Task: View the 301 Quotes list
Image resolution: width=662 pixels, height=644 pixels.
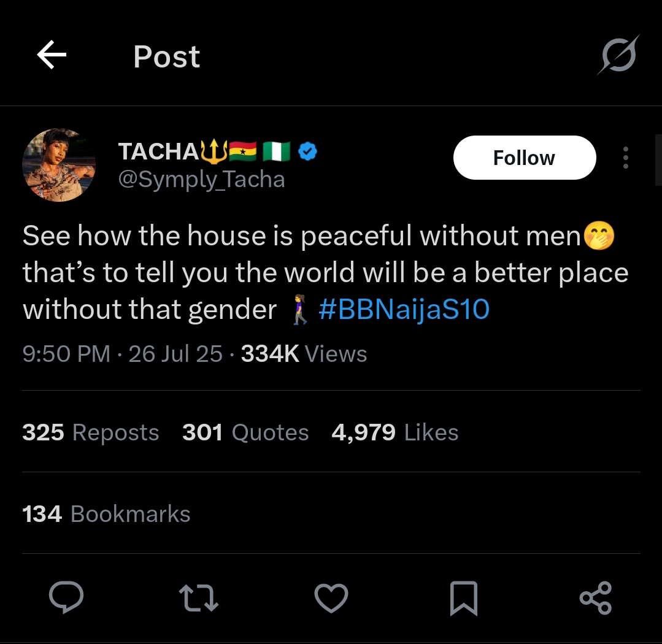Action: pyautogui.click(x=245, y=432)
